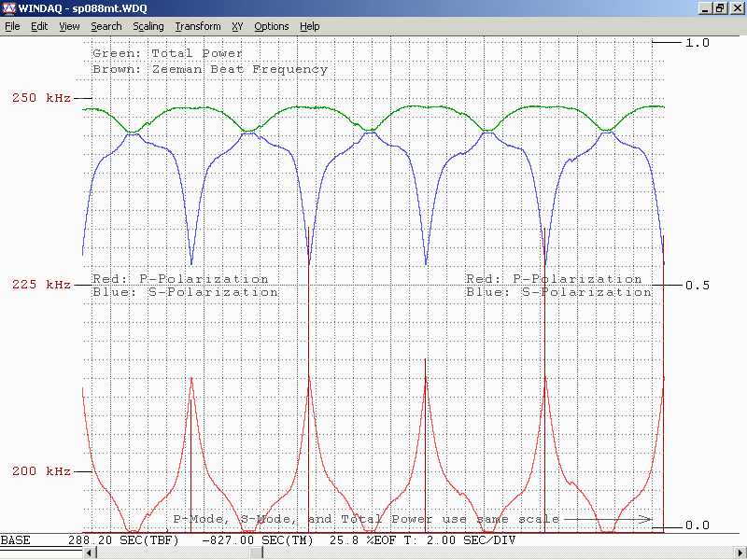Open the Scaling menu
The width and height of the screenshot is (747, 560).
(148, 26)
